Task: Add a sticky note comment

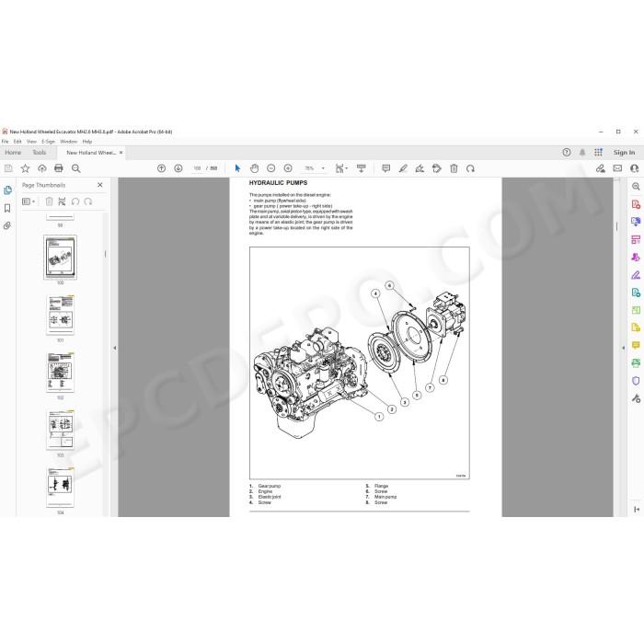Action: click(x=386, y=168)
